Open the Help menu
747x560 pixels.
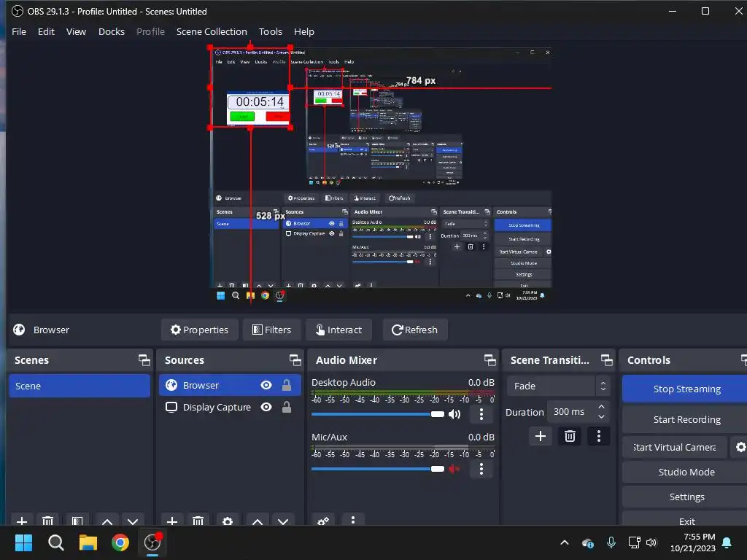click(304, 31)
